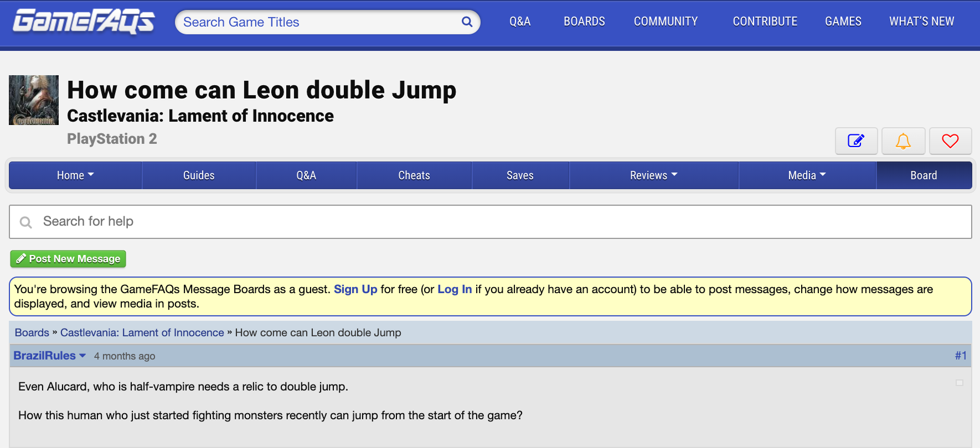
Task: Select the Board tab
Action: tap(924, 175)
